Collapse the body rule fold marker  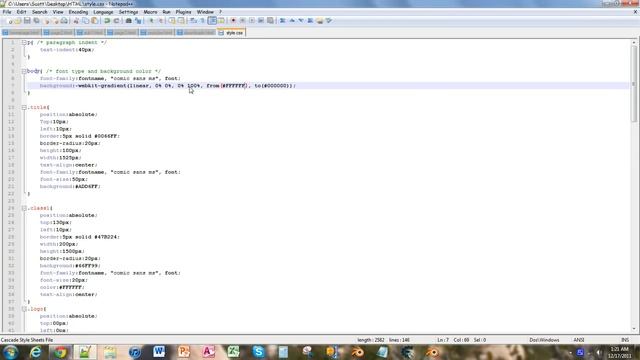pyautogui.click(x=24, y=71)
